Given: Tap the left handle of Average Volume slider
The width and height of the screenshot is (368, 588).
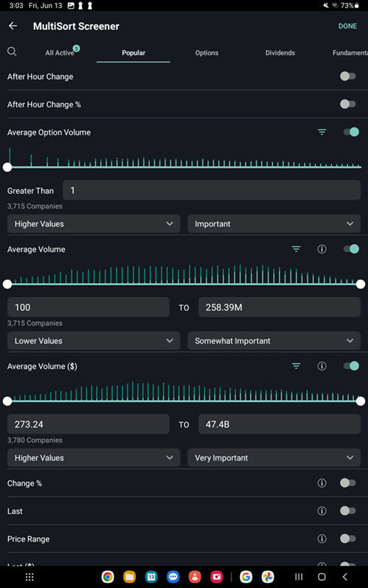Looking at the screenshot, I should (7, 284).
